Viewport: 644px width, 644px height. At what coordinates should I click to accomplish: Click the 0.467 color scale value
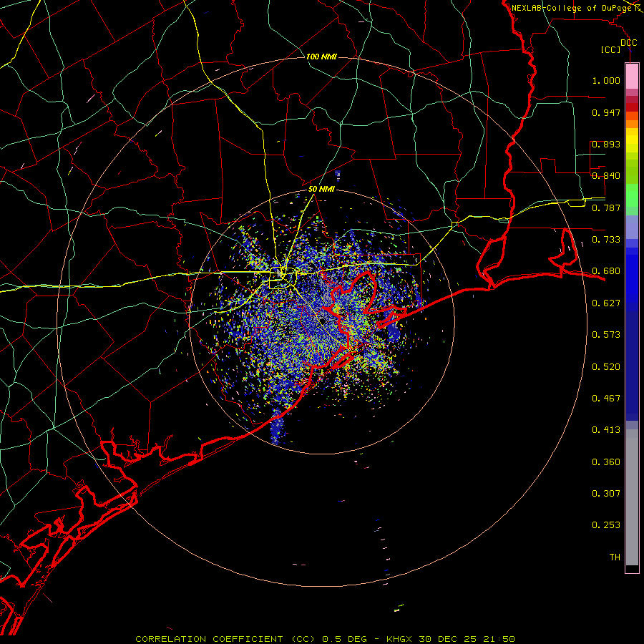[606, 399]
